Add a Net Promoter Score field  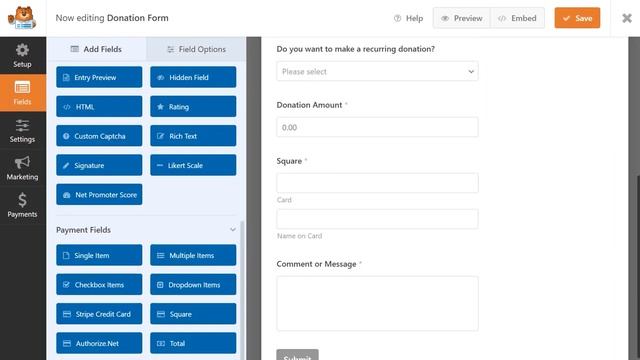pos(99,195)
